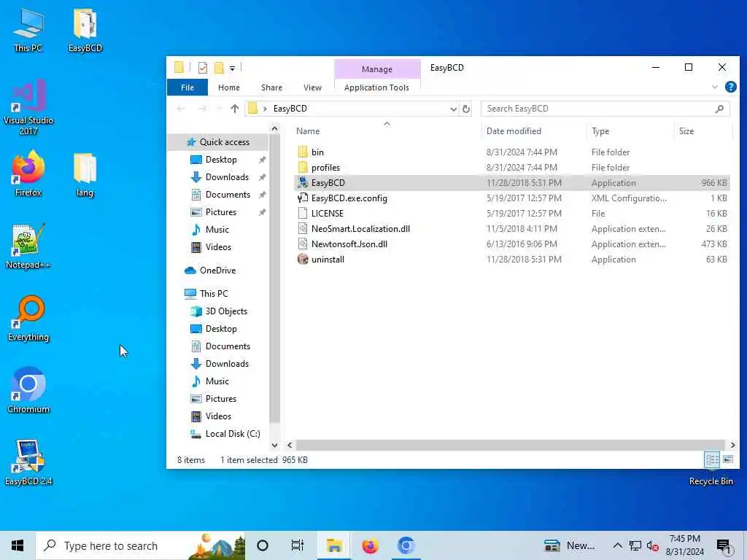Select the Firefox desktop shortcut
The width and height of the screenshot is (747, 560).
pyautogui.click(x=28, y=174)
